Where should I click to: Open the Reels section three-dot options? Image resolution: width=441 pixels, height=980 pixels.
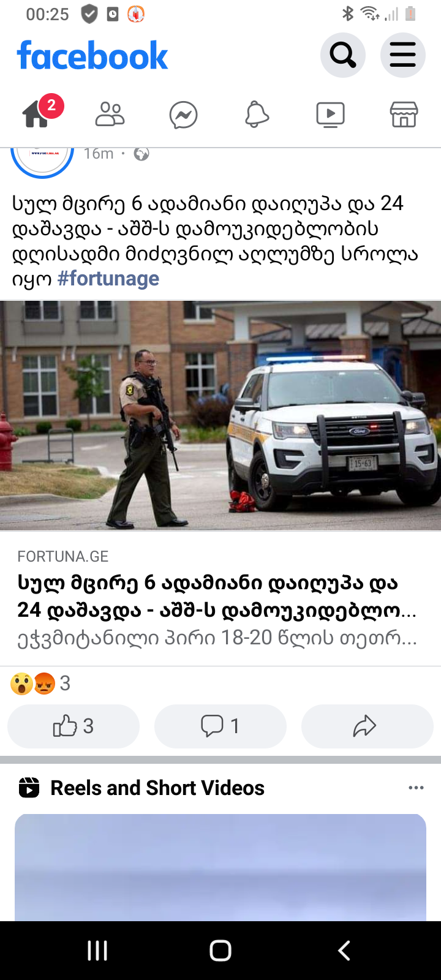pos(416,788)
